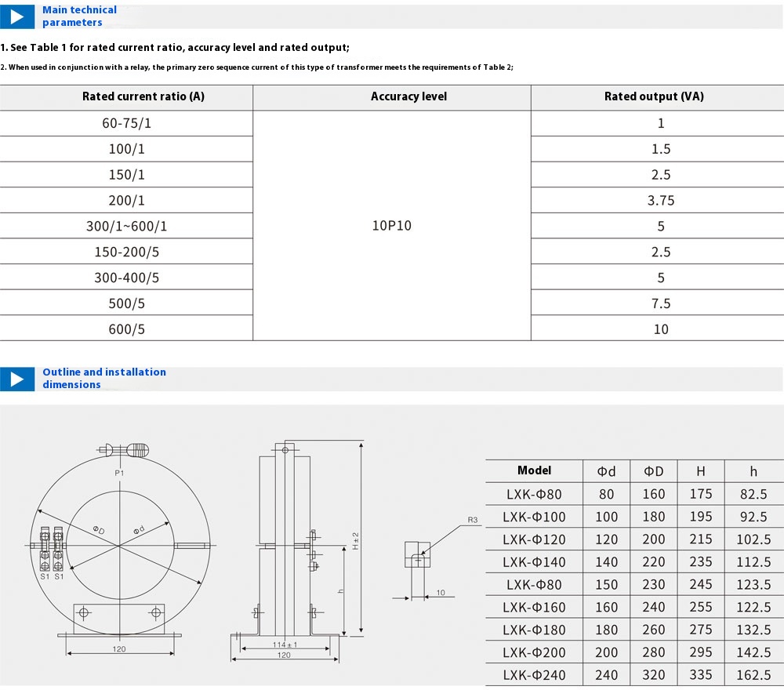Click the blue arrow icon beside Main technical parameters

[x=17, y=16]
